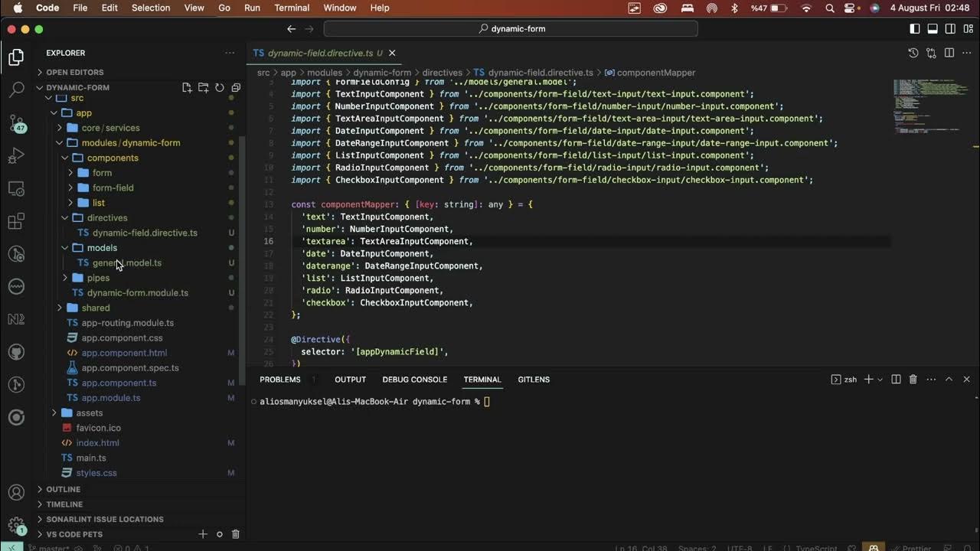This screenshot has height=551, width=980.
Task: Switch to the GitLens panel tab
Action: [x=534, y=380]
